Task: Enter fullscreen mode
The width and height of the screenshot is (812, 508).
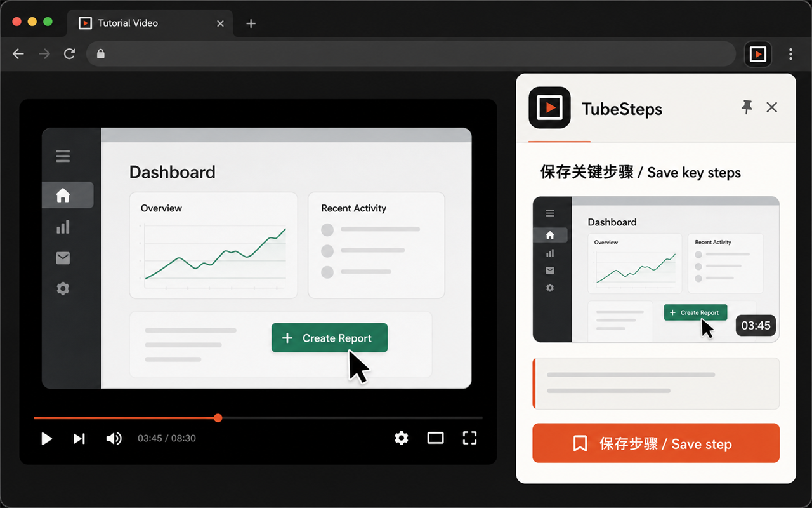Action: point(469,438)
